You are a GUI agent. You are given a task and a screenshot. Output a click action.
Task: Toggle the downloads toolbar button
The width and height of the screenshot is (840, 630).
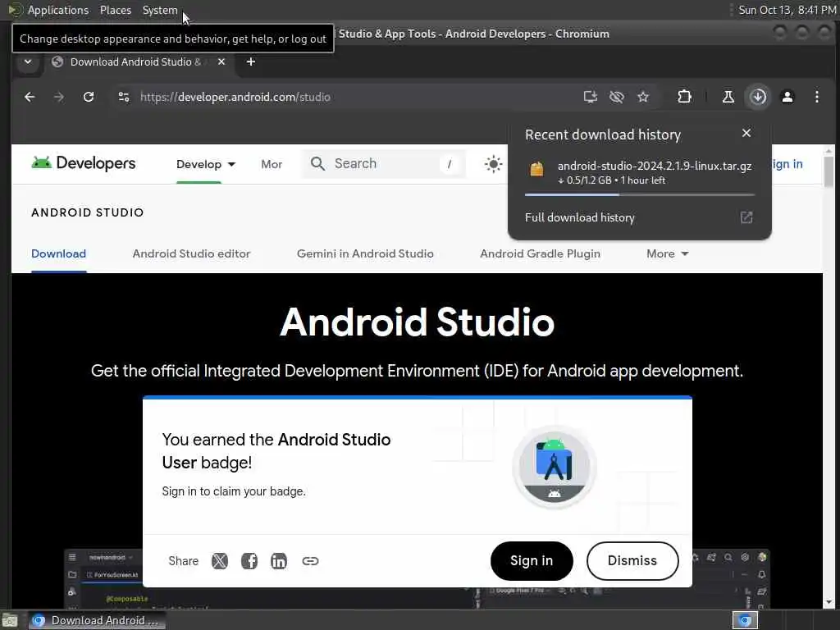tap(758, 97)
